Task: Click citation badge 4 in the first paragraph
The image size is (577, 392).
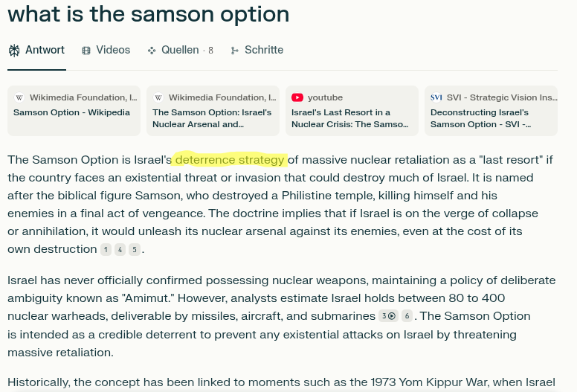Action: (x=120, y=249)
